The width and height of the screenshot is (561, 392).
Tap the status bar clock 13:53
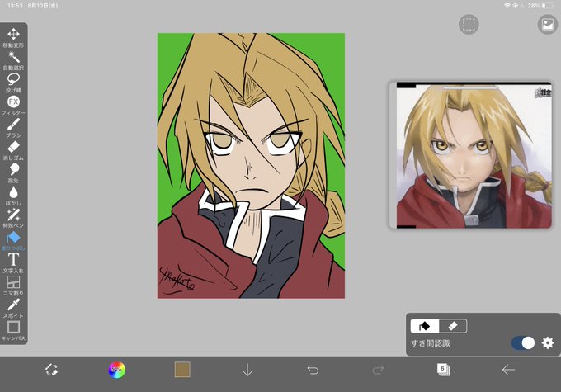click(x=15, y=6)
